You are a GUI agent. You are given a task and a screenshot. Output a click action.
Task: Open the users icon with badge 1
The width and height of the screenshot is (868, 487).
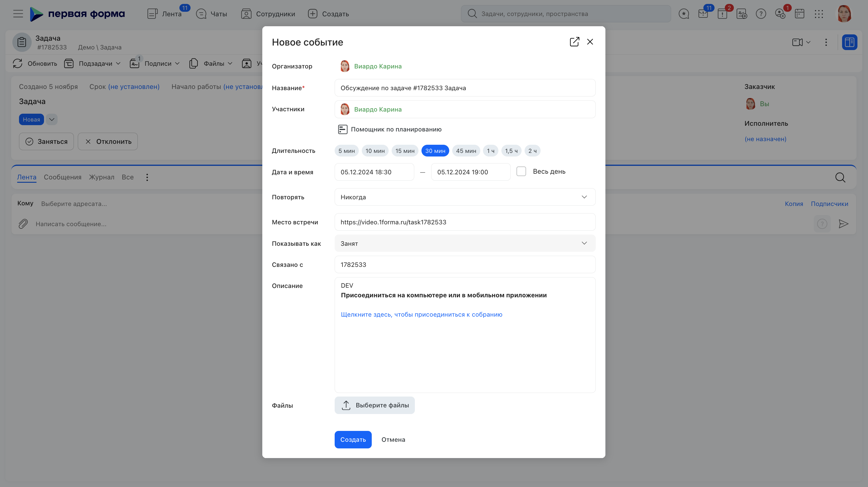click(780, 14)
